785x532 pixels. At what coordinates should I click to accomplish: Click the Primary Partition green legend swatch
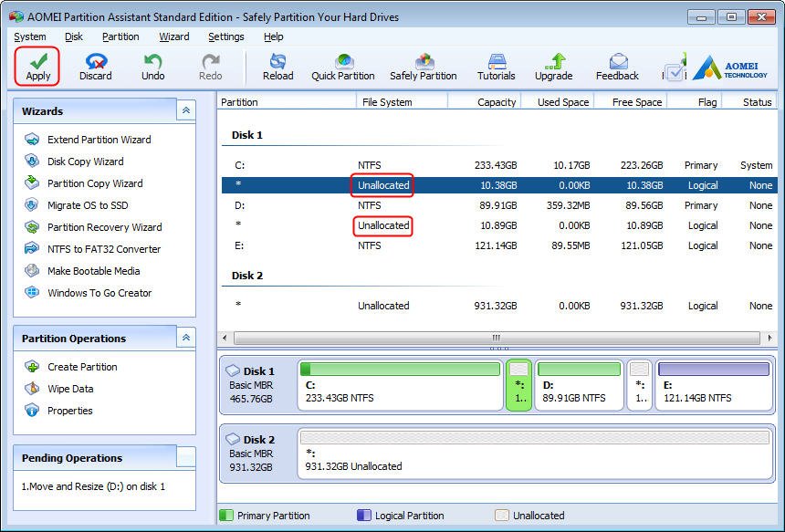pyautogui.click(x=226, y=516)
